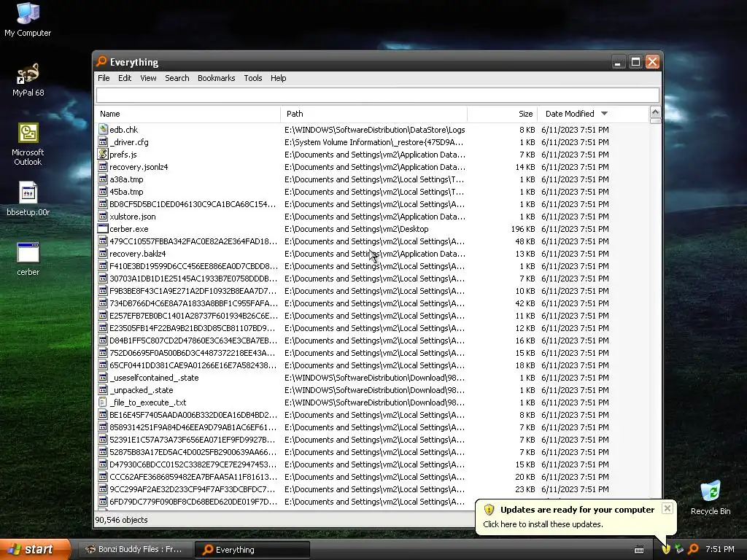Select the edb.chk file name

124,130
